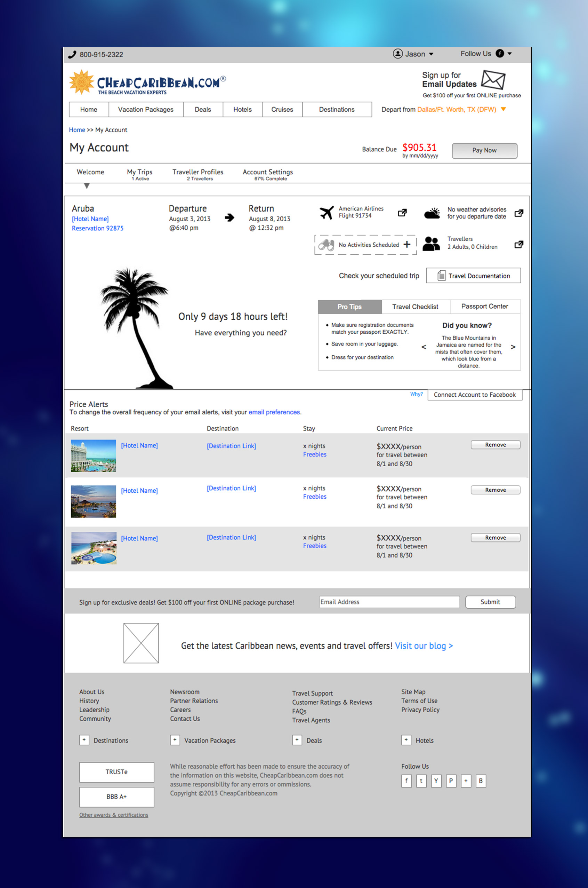588x888 pixels.
Task: Expand the footer Hotels plus box
Action: [x=406, y=740]
